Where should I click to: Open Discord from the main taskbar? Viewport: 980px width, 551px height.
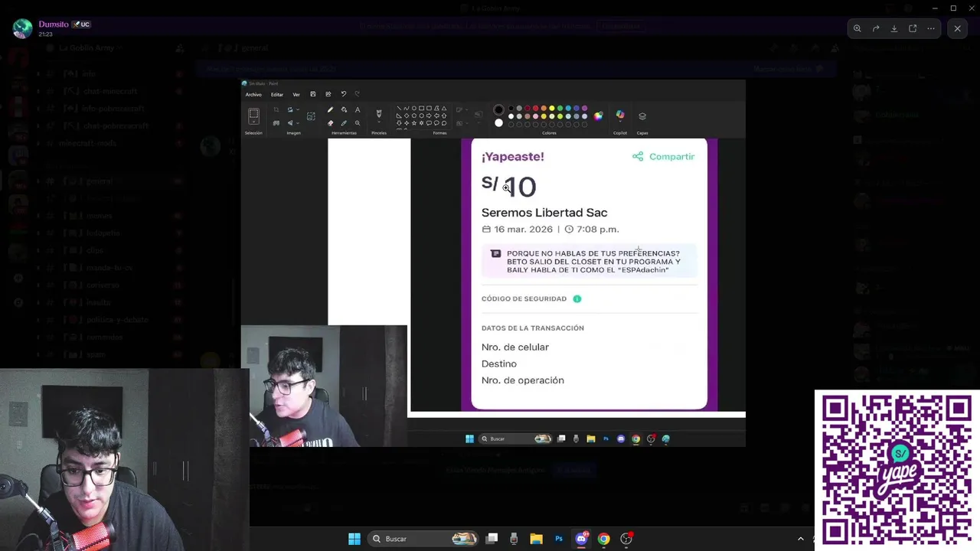pyautogui.click(x=581, y=539)
